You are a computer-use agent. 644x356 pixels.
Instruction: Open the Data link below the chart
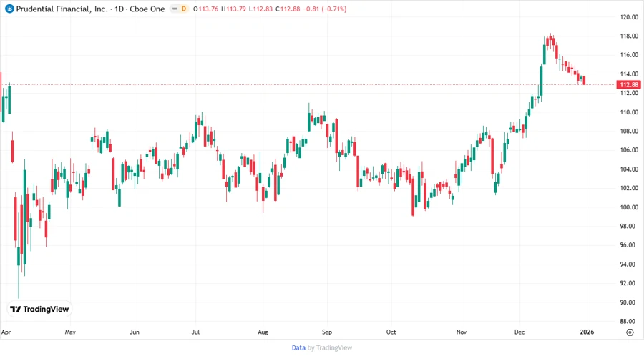[x=298, y=347]
